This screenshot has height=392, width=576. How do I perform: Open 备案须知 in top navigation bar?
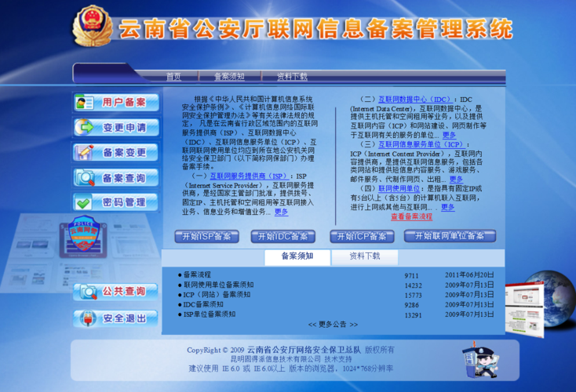[x=229, y=76]
